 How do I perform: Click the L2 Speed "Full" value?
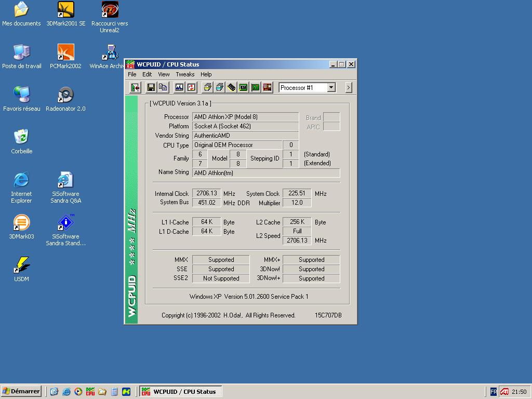(297, 231)
